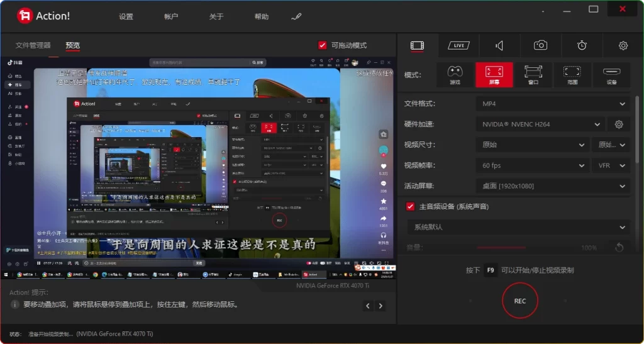This screenshot has width=644, height=344.
Task: Expand the 系统默认 audio device dropdown
Action: [x=518, y=227]
